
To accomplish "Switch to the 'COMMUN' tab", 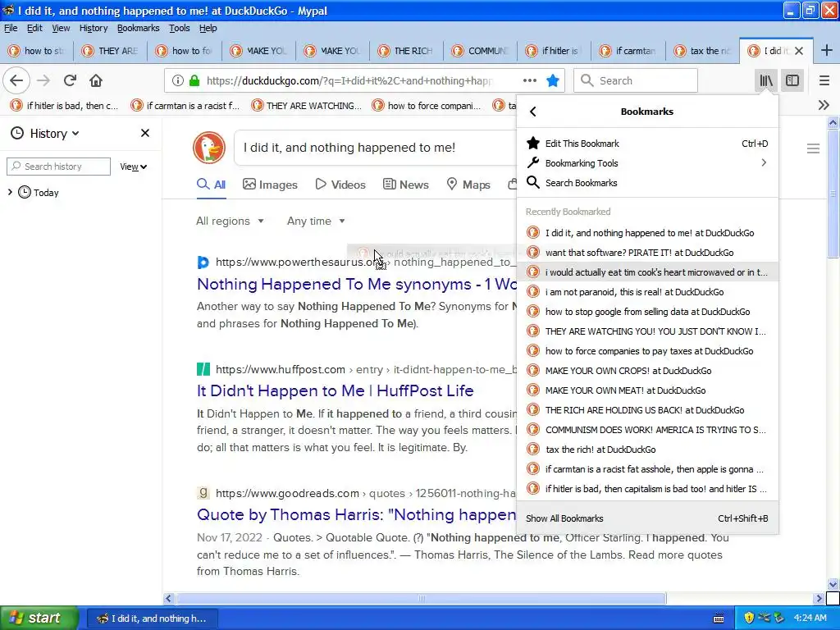I will [480, 50].
